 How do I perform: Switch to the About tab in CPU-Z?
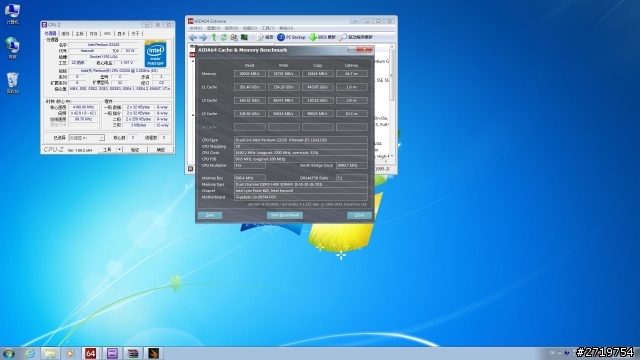135,33
